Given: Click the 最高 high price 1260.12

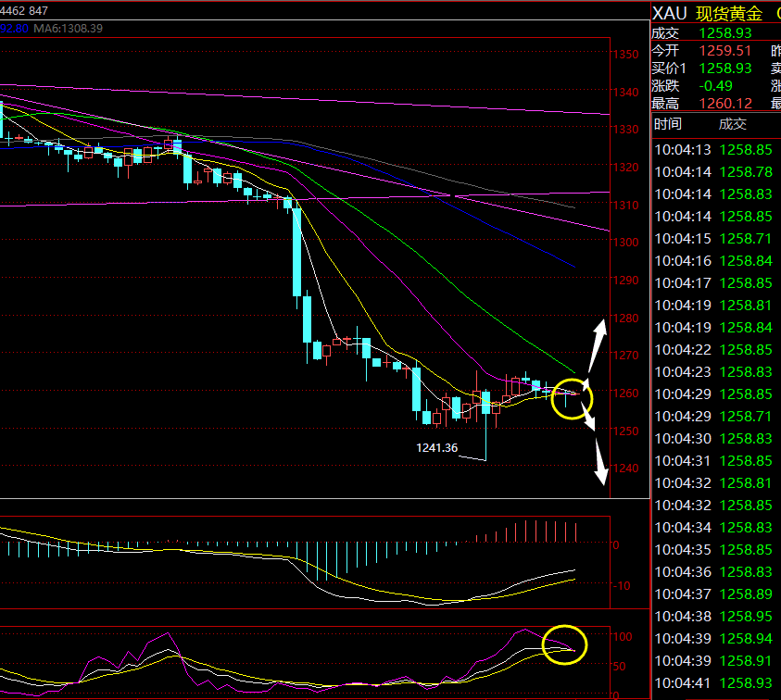Looking at the screenshot, I should pos(725,103).
